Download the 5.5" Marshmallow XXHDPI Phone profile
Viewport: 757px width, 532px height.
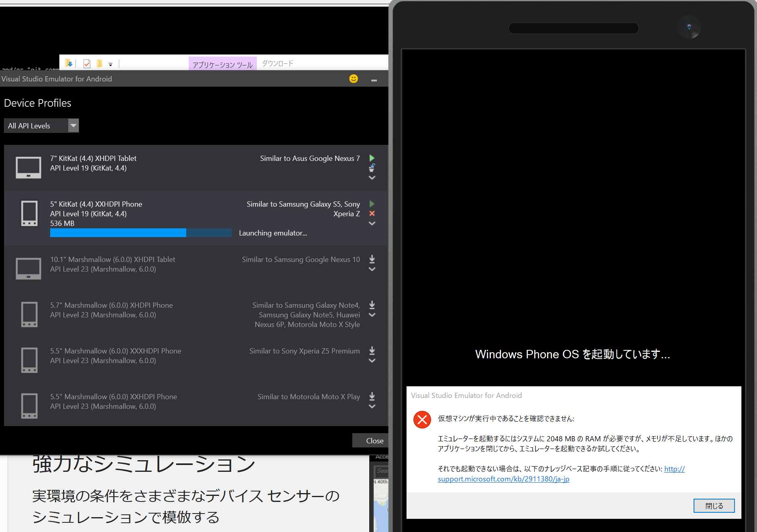(x=372, y=396)
